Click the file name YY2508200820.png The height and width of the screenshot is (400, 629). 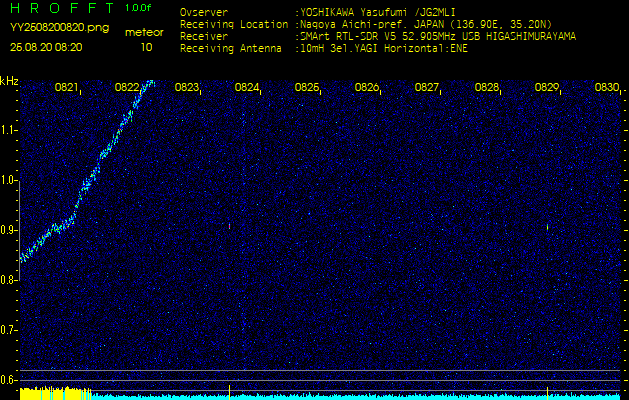click(59, 28)
